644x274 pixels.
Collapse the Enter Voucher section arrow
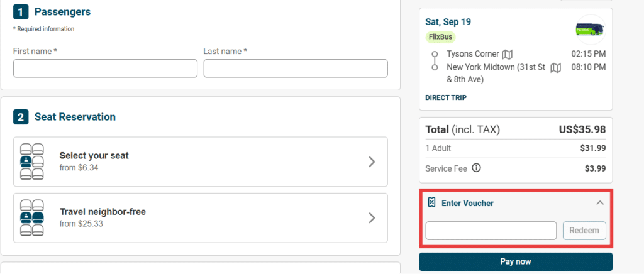[600, 202]
